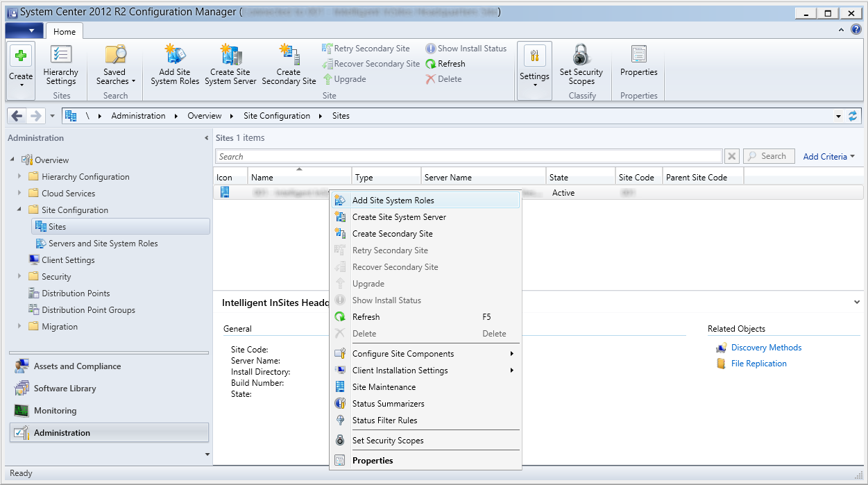868x485 pixels.
Task: Open the Discovery Methods related link
Action: pos(766,348)
